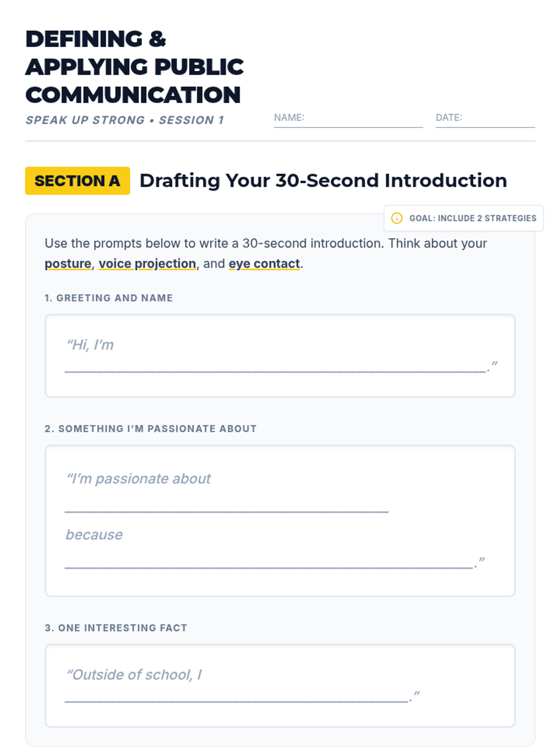
Task: Click the underlined posture keyword
Action: click(x=68, y=264)
